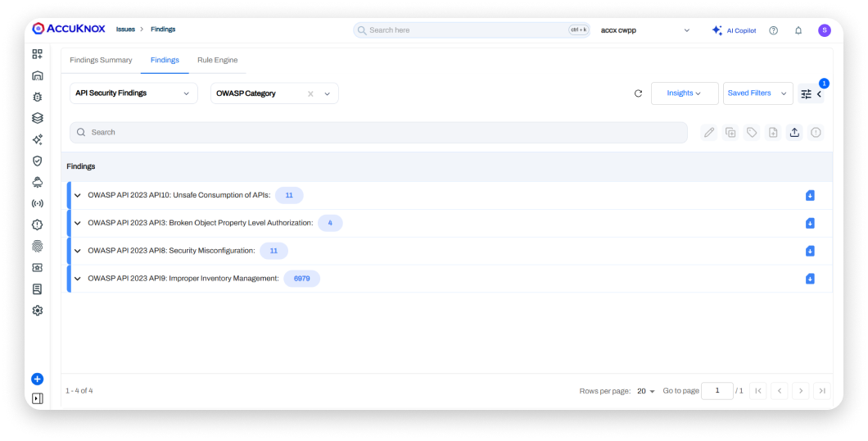Clear the OWASP Category selection
Viewport: 868px width, 441px height.
tap(310, 93)
